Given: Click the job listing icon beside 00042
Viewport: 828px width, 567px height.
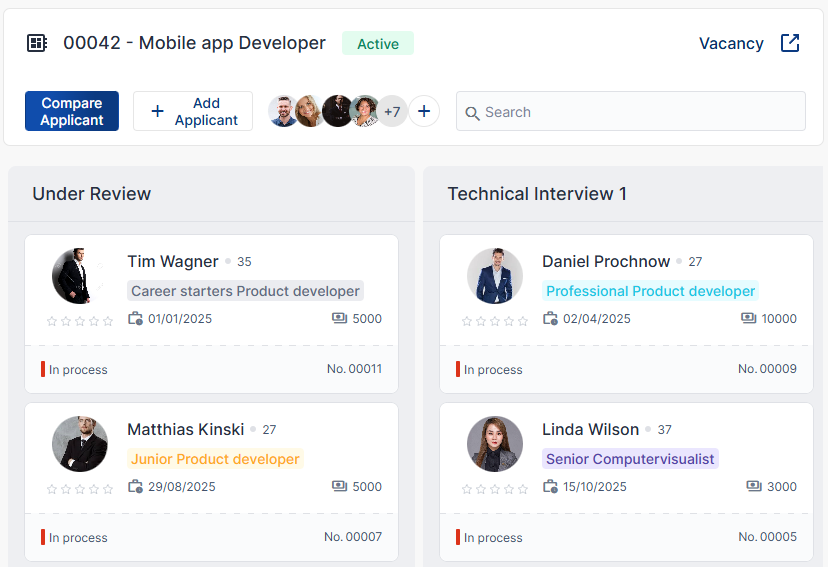Looking at the screenshot, I should pos(37,43).
